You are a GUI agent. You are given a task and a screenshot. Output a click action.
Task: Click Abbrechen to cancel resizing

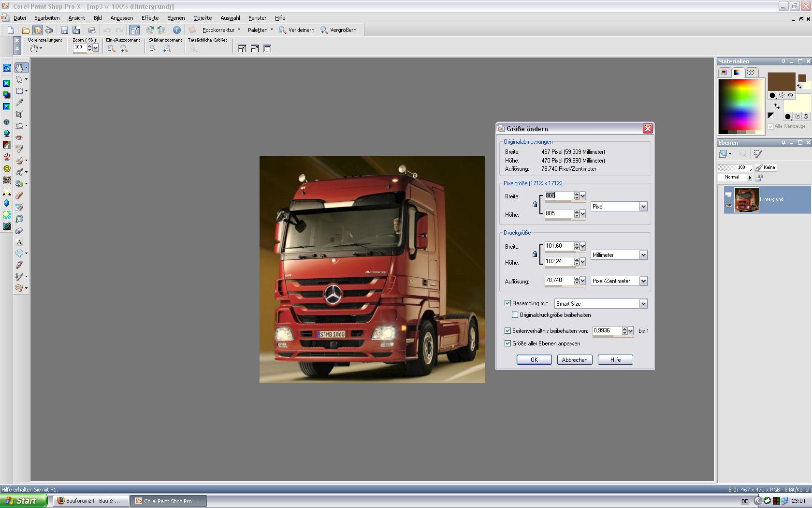pos(575,360)
